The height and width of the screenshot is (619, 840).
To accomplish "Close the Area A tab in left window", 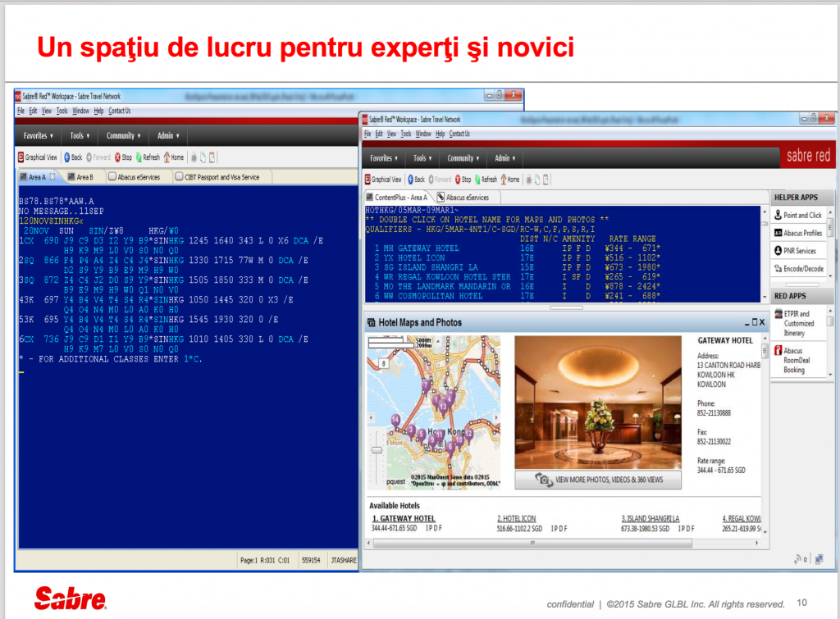I will click(x=52, y=176).
